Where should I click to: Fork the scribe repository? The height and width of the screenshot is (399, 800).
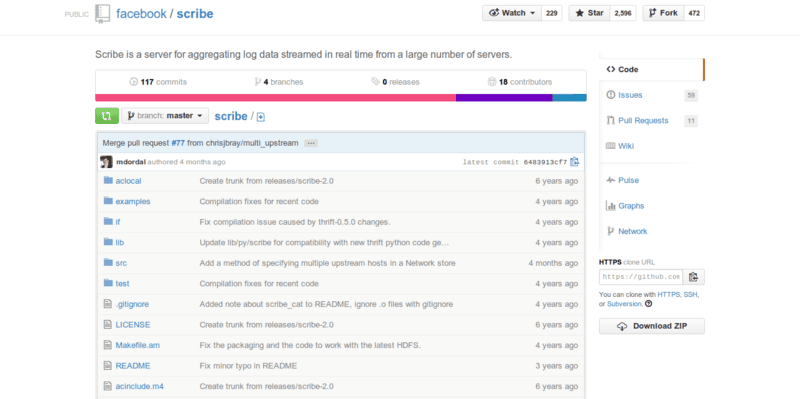click(x=663, y=13)
